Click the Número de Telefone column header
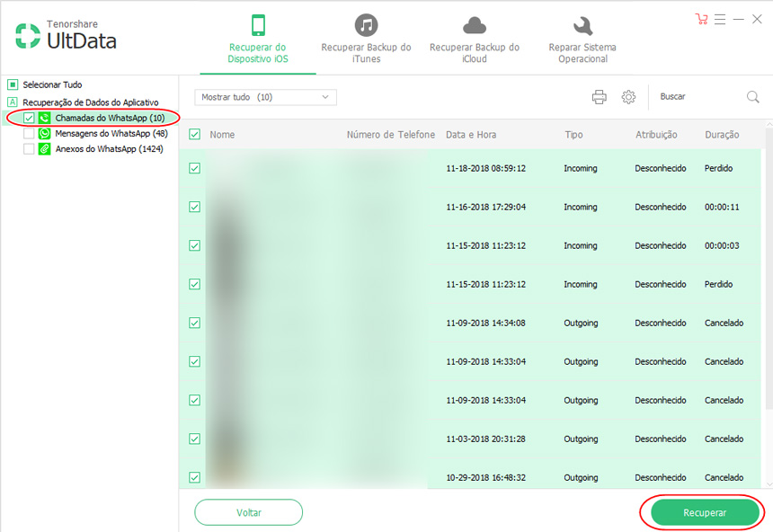Image resolution: width=773 pixels, height=532 pixels. (x=390, y=135)
